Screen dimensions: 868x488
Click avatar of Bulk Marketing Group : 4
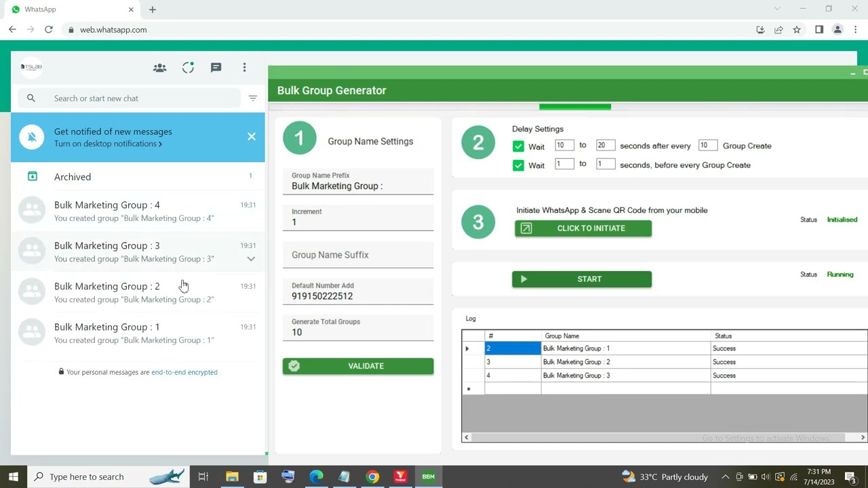32,211
